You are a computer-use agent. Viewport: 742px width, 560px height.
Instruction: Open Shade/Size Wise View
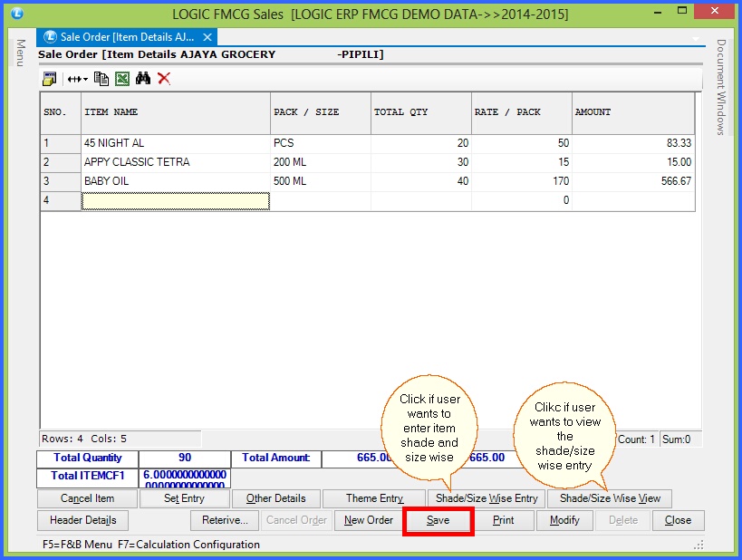610,498
